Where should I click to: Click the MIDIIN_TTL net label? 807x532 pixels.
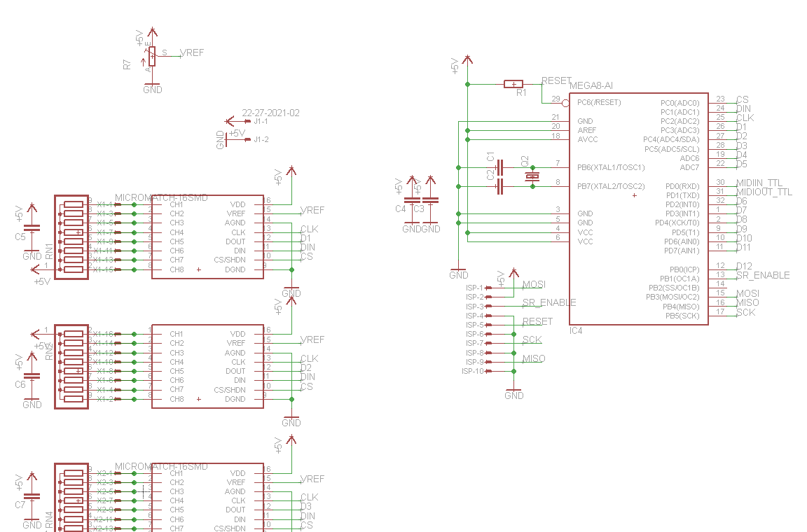(x=759, y=183)
